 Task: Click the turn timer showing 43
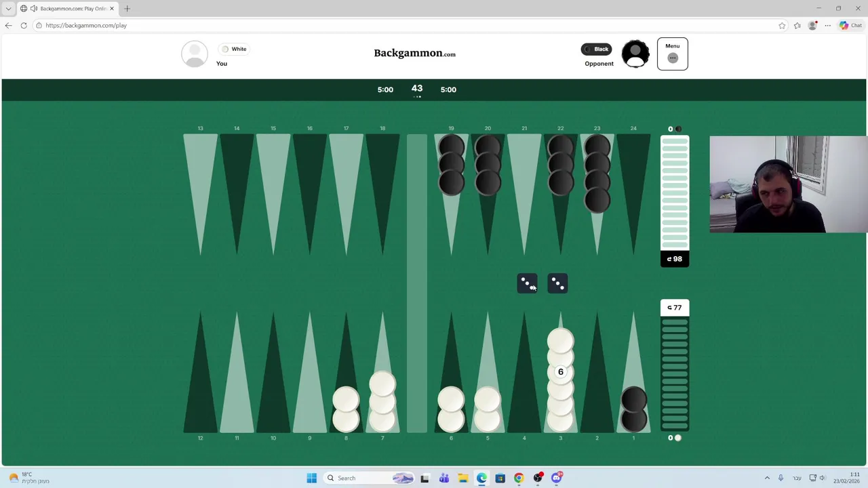pos(417,89)
